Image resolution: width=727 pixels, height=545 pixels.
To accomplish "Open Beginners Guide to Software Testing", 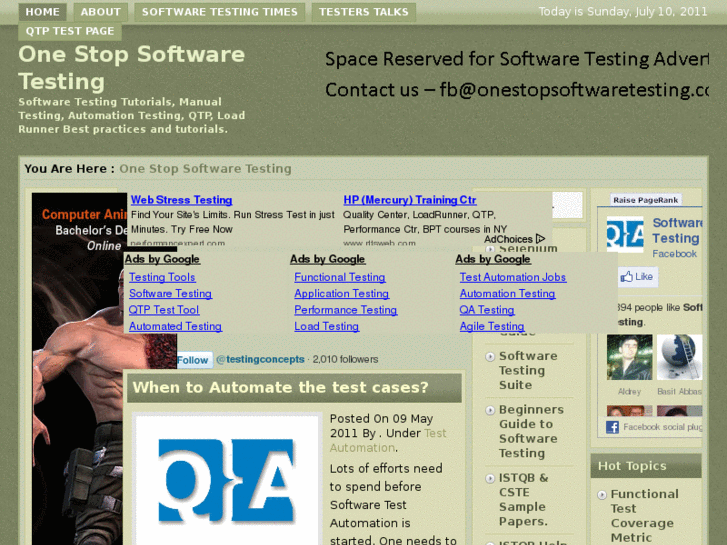I will click(x=531, y=431).
